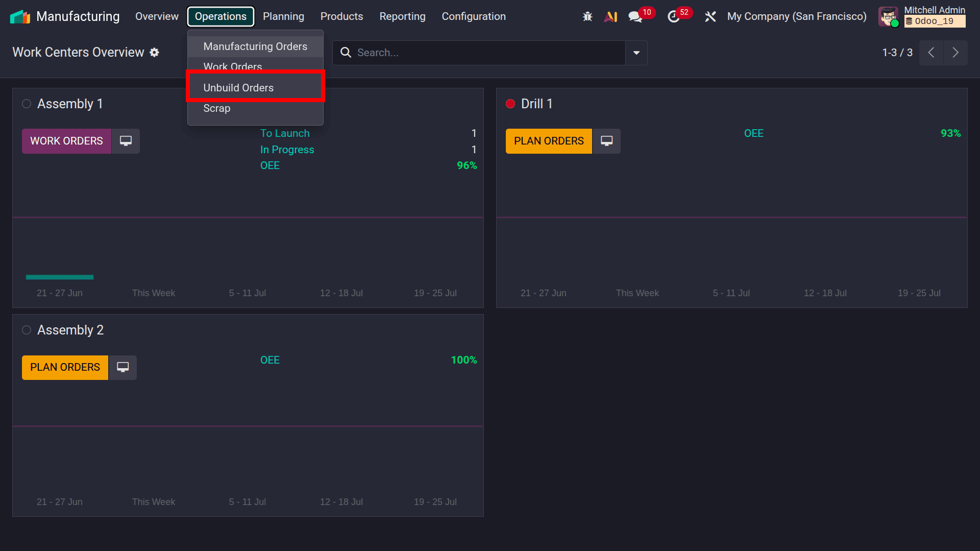Open In Progress link in Assembly 1
Image resolution: width=980 pixels, height=551 pixels.
[x=287, y=150]
